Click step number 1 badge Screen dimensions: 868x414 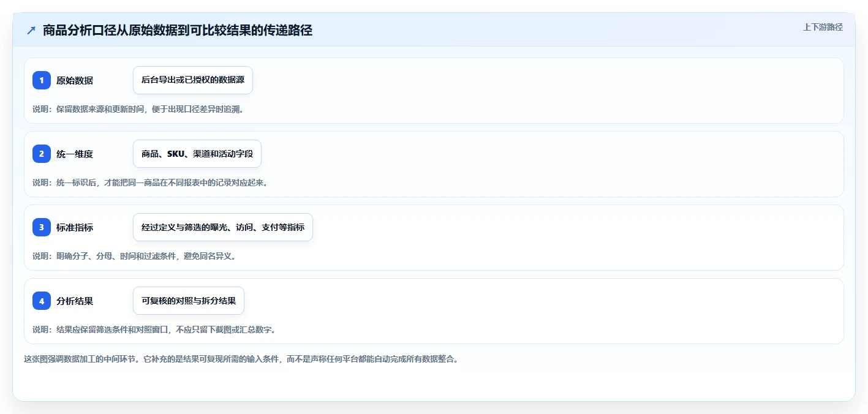click(x=42, y=80)
